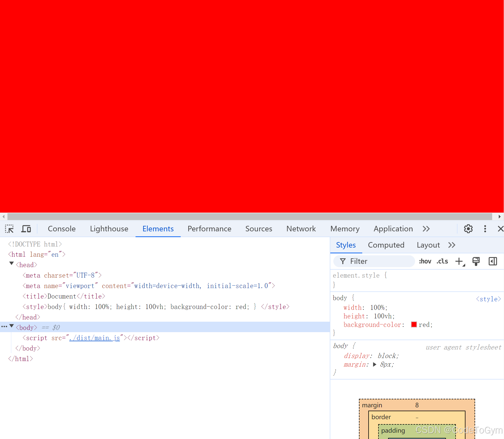Collapse the body element node

tap(12, 326)
